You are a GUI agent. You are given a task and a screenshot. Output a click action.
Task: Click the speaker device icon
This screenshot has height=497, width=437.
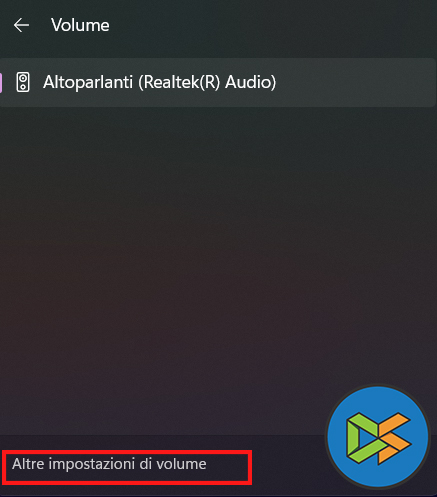(x=23, y=82)
